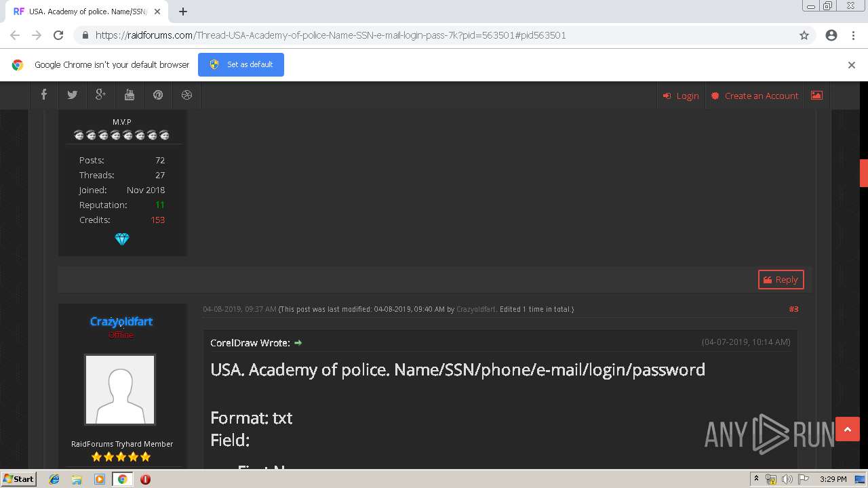Screen dimensions: 868x488
Task: Jump to quoted CorelDraw post via green arrow
Action: pyautogui.click(x=298, y=343)
